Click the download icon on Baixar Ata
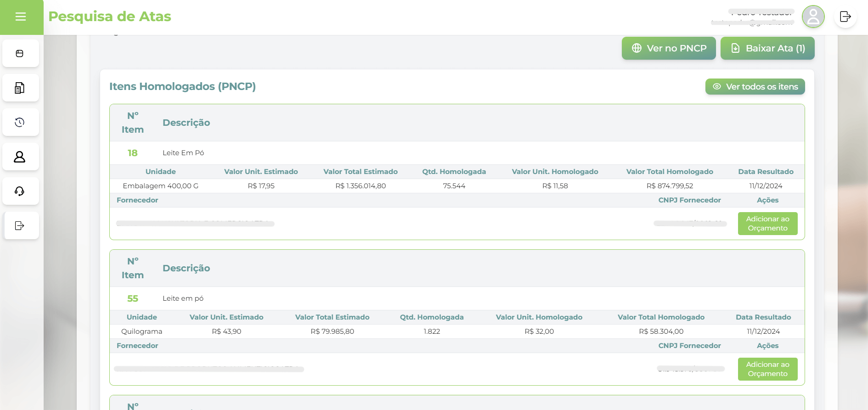Viewport: 868px width, 410px height. (x=735, y=48)
